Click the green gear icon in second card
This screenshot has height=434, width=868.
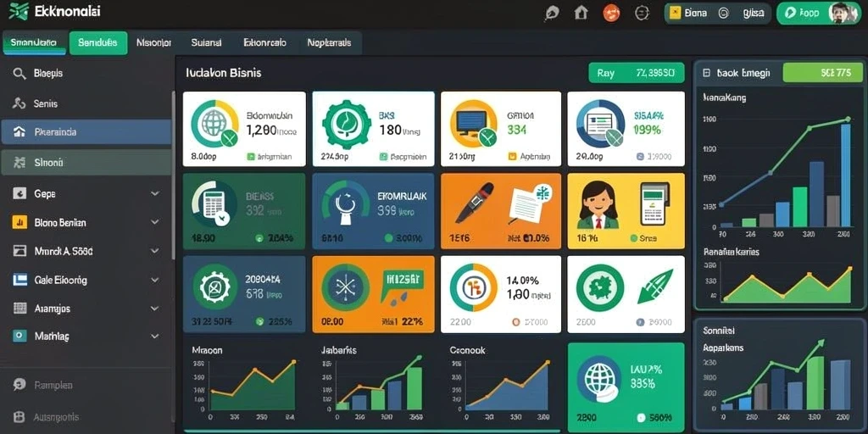347,123
